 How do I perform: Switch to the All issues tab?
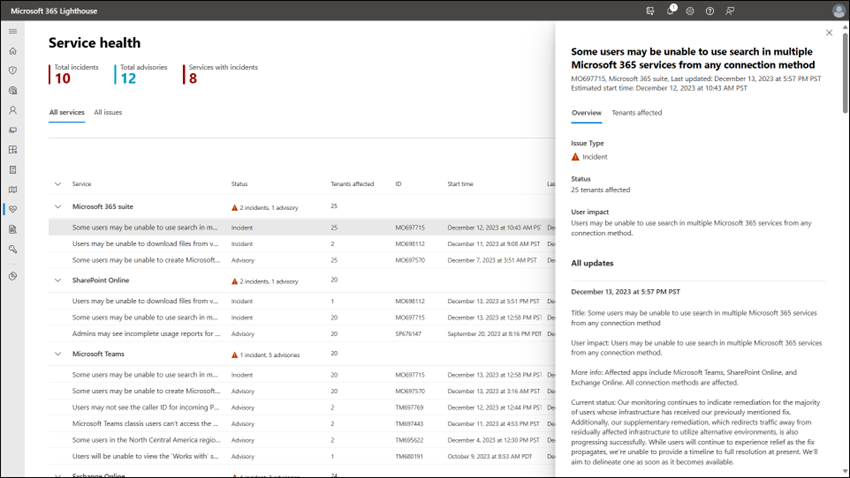click(108, 112)
